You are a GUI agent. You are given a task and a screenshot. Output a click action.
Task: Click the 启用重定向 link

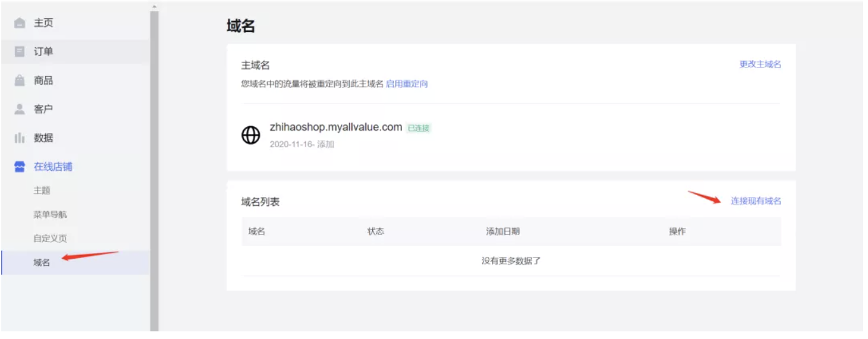click(407, 83)
